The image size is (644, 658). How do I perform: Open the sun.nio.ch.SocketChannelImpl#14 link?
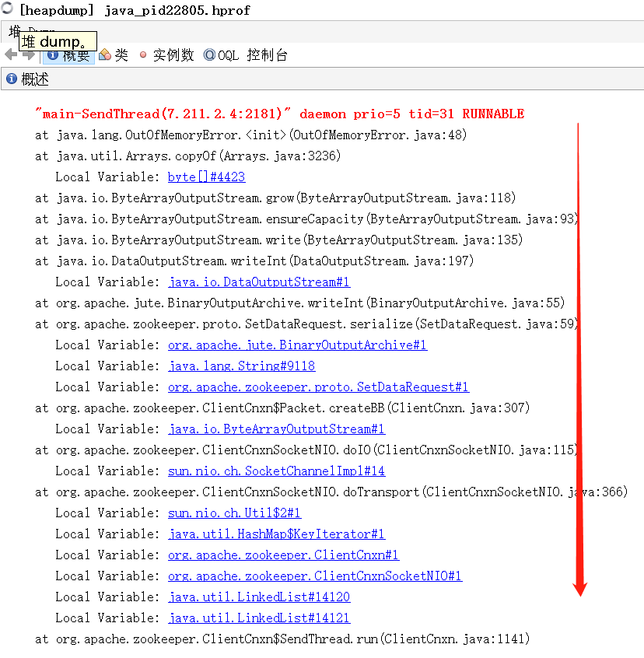click(x=276, y=471)
